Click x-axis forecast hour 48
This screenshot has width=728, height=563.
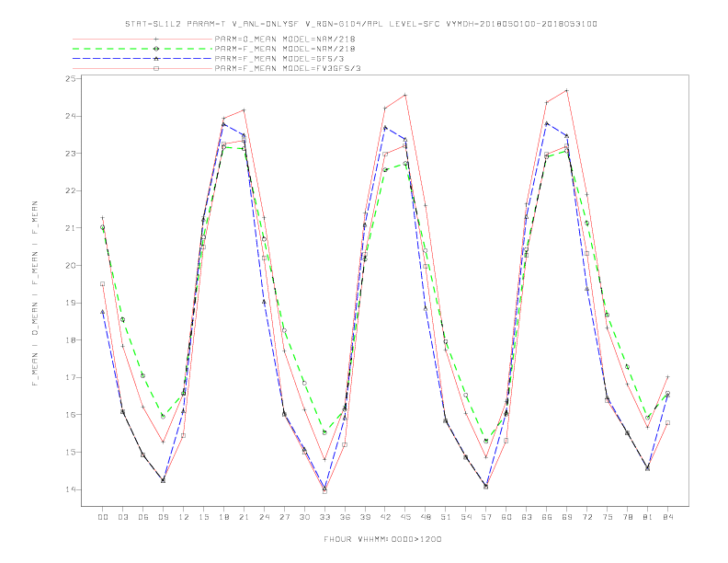point(426,517)
